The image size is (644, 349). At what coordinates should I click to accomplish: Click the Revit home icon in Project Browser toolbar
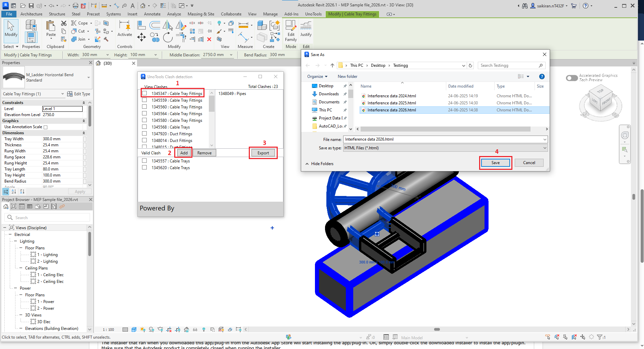6,206
